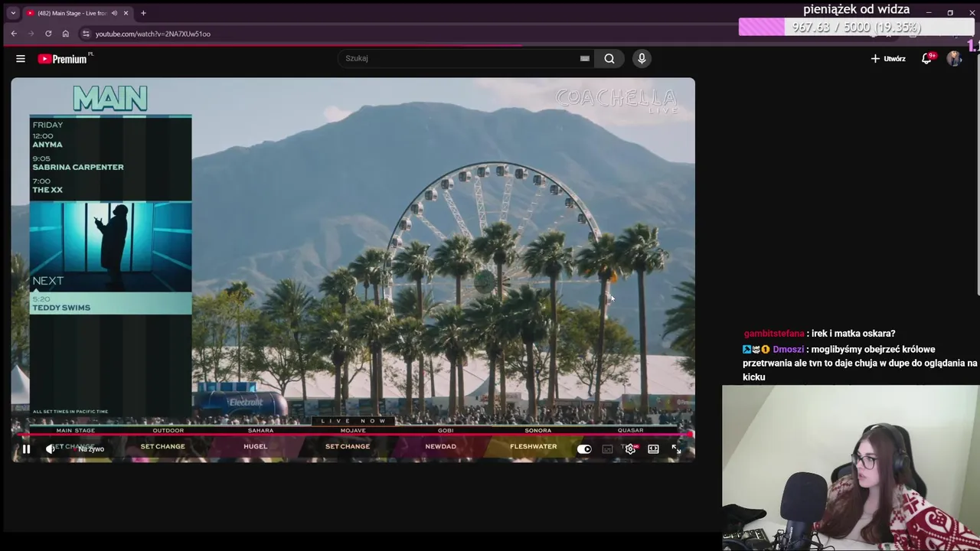The width and height of the screenshot is (980, 551).
Task: Click the MOJAVE label in the stream overlay
Action: click(x=353, y=430)
